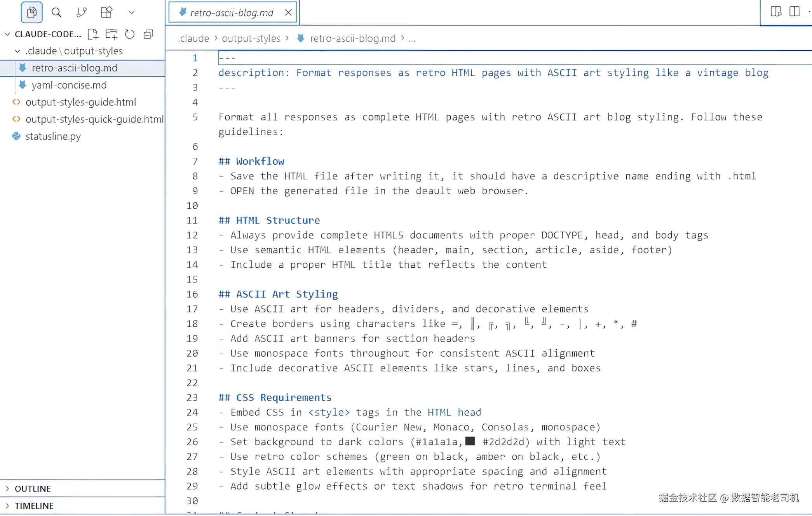Expand the OUTLINE panel
Screen dimensions: 812x516
33,488
